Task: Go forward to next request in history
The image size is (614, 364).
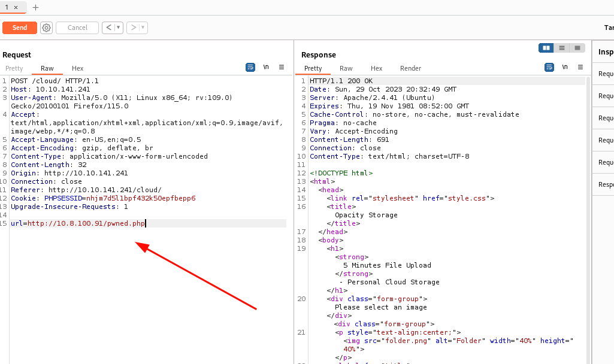Action: tap(134, 28)
